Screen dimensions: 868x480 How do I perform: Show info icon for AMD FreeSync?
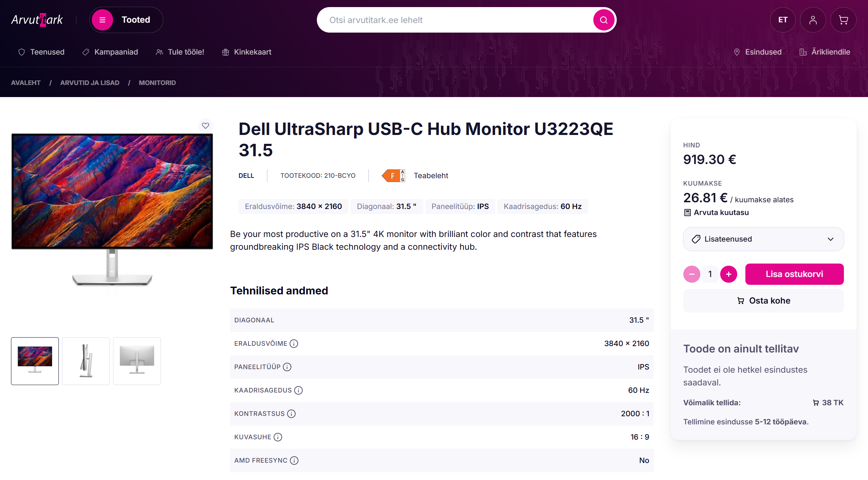294,461
